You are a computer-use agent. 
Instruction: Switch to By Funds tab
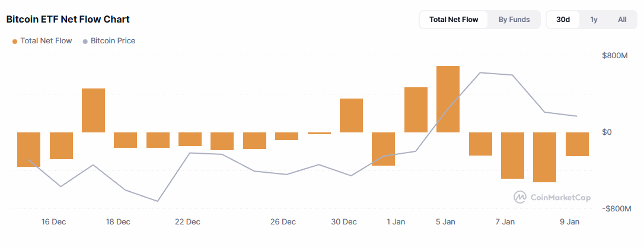click(514, 20)
